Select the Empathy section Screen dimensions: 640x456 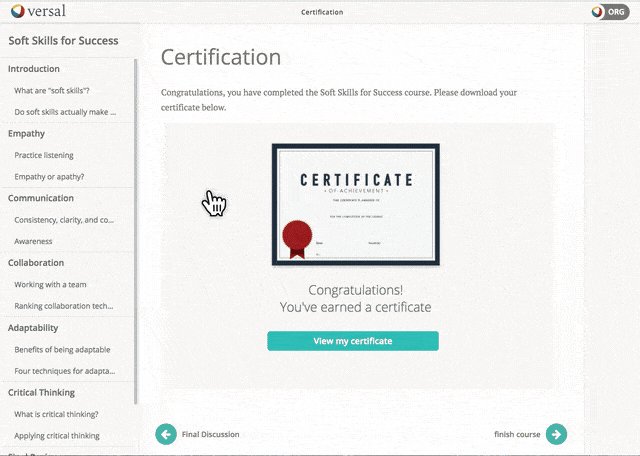[x=27, y=133]
